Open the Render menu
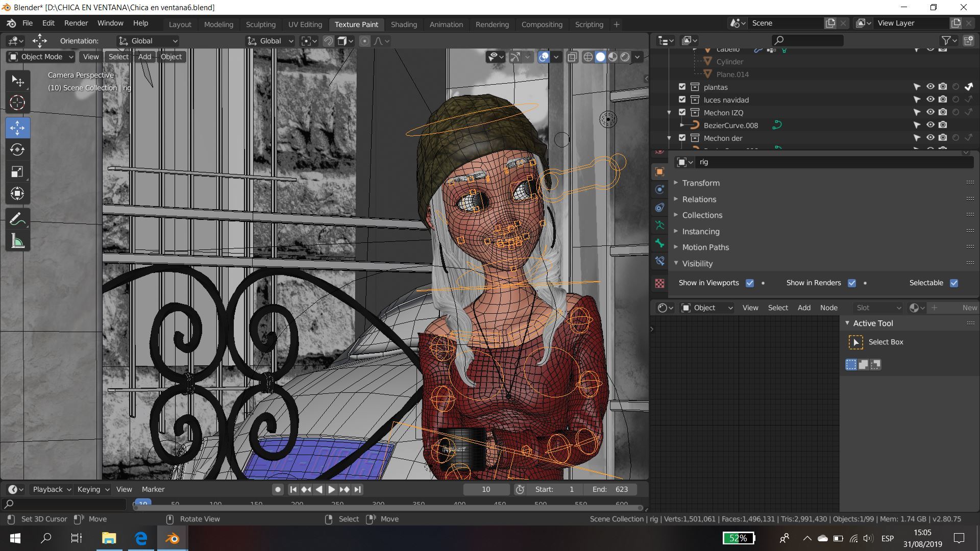This screenshot has height=551, width=980. tap(76, 23)
